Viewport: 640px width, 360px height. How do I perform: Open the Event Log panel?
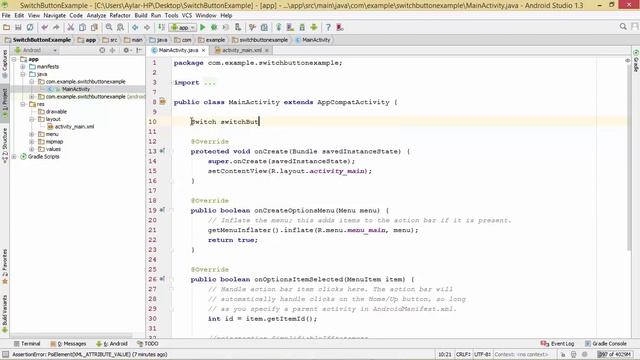coord(557,344)
